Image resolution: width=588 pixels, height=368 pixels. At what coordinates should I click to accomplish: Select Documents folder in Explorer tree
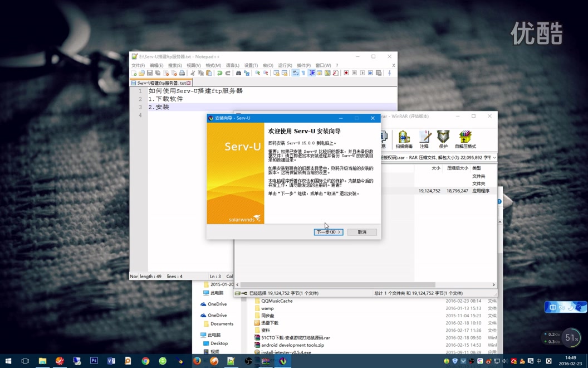[x=219, y=324]
